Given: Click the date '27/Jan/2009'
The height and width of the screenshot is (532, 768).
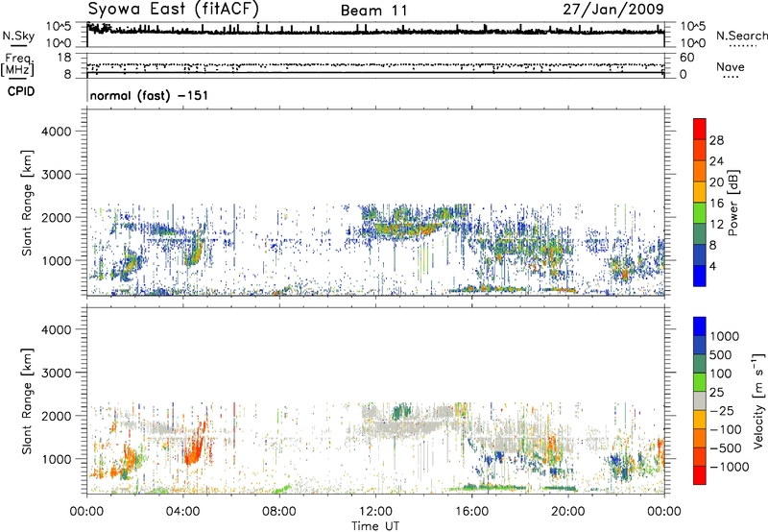Looking at the screenshot, I should coord(613,10).
